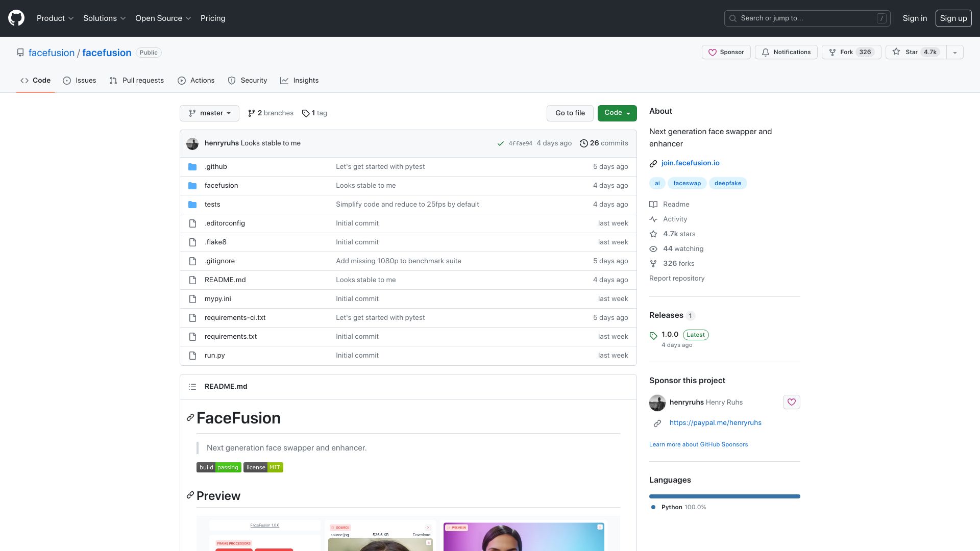View the 1 tag link

click(x=314, y=113)
